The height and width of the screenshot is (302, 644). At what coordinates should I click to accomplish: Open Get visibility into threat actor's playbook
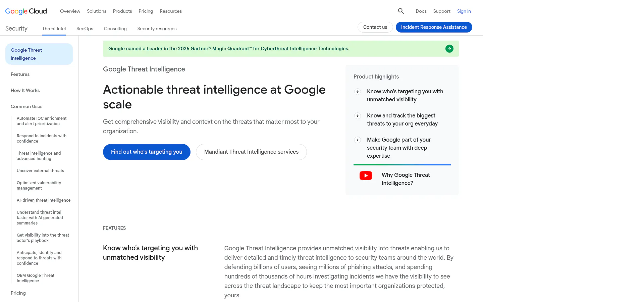coord(43,238)
